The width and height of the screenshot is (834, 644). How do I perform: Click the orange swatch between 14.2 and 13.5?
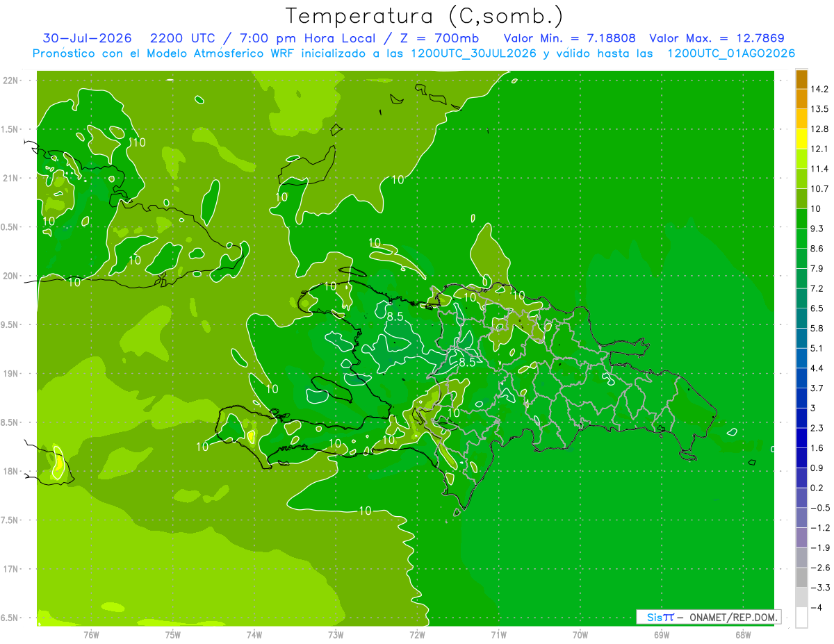(x=801, y=99)
